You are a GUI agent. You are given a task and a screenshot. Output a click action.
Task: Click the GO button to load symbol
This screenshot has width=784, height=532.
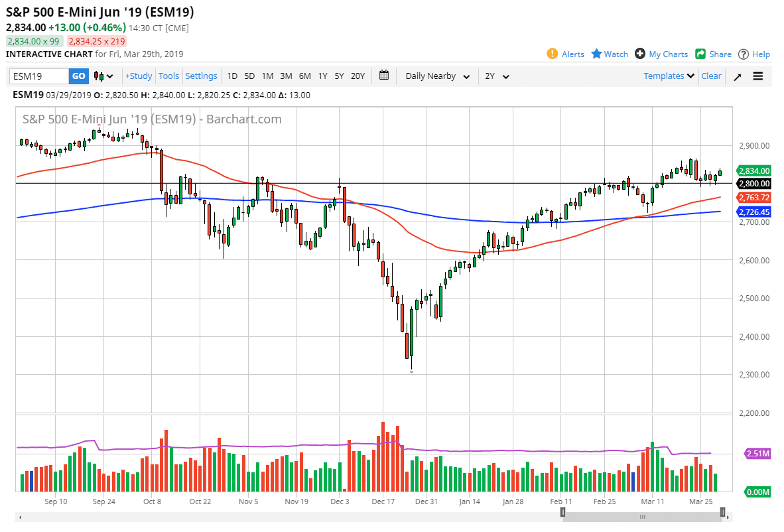(78, 76)
